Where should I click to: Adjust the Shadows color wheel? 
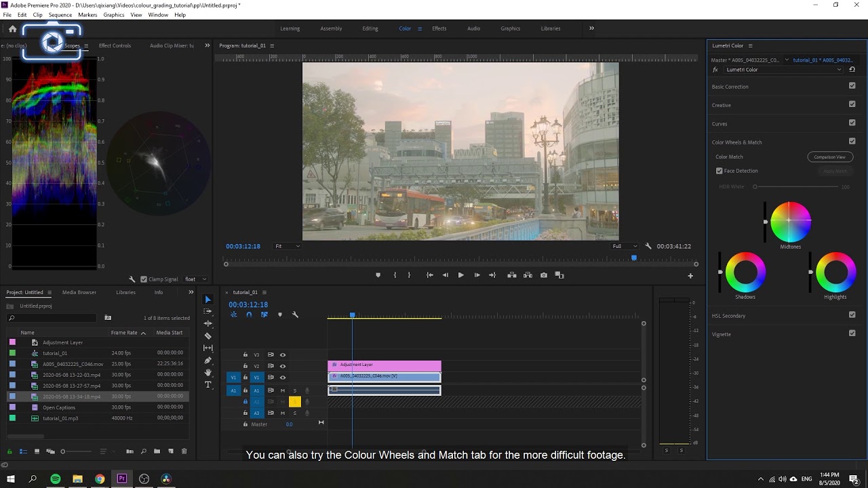(745, 272)
